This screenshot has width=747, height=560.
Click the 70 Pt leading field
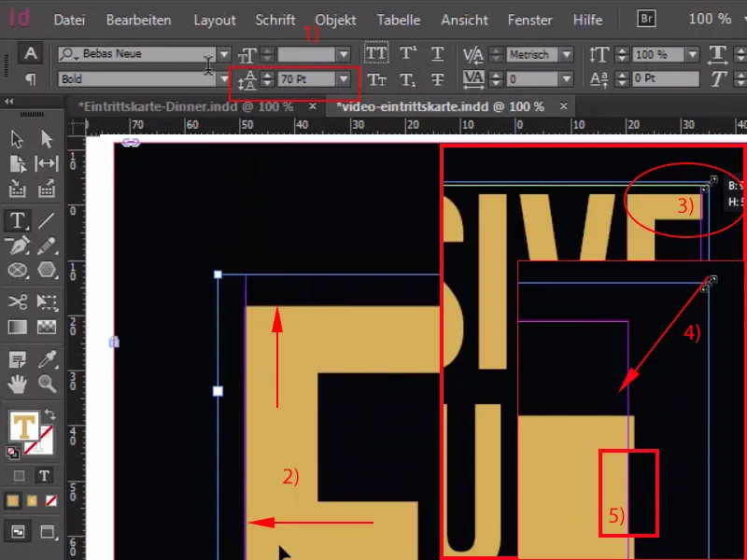(x=307, y=79)
